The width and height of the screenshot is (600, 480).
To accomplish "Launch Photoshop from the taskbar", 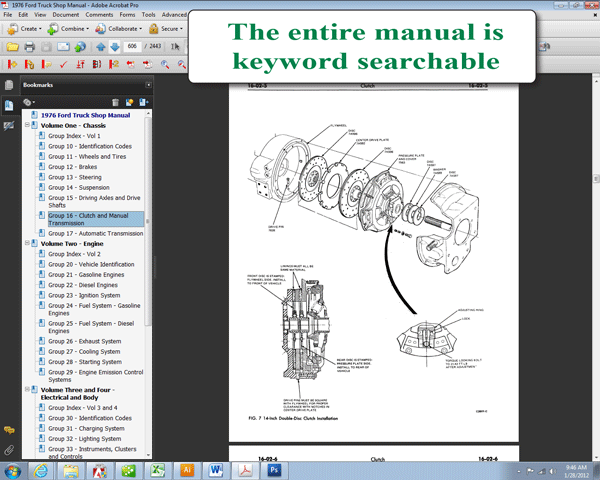I will pos(274,470).
